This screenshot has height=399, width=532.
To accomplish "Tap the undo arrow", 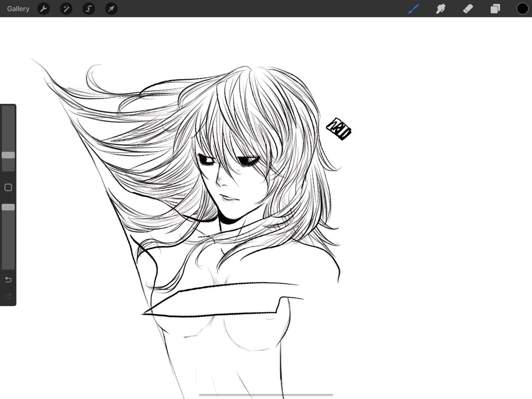I will click(x=8, y=279).
